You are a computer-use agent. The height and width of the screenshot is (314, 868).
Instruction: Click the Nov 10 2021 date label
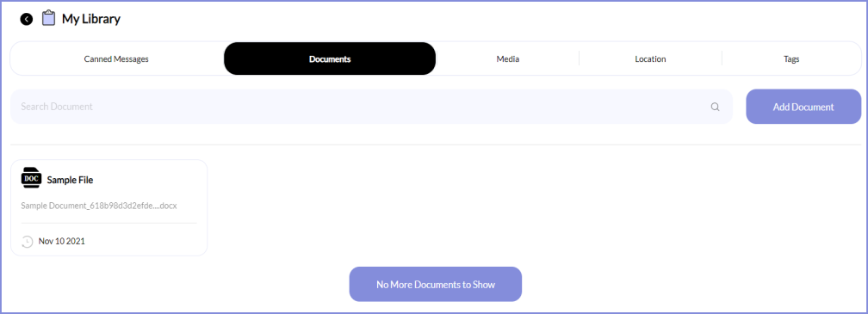pyautogui.click(x=61, y=242)
